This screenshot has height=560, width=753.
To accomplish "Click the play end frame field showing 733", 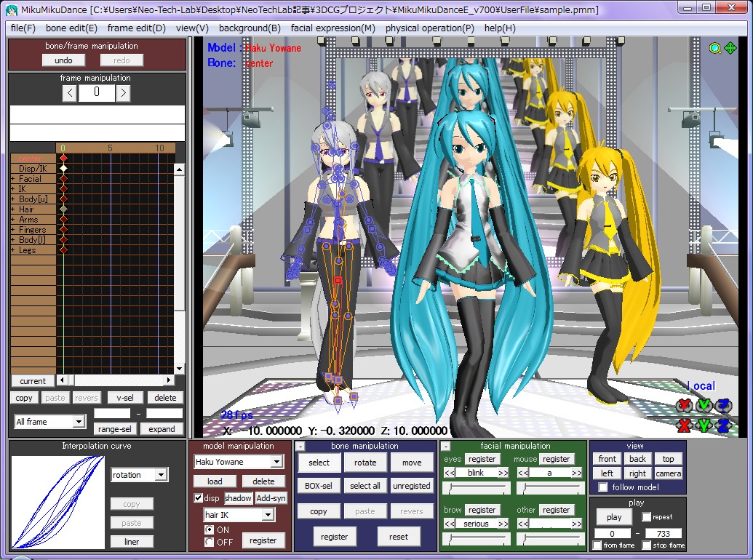I will (664, 534).
